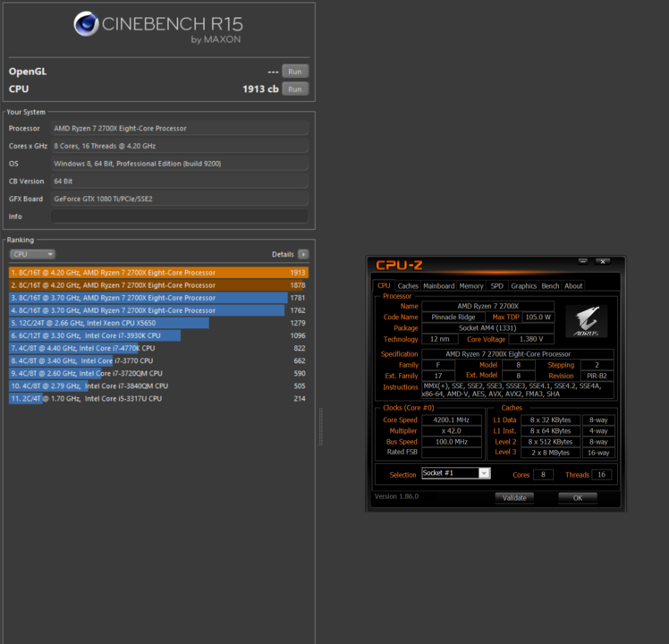This screenshot has height=644, width=669.
Task: Click the OS field showing Windows 8
Action: (x=180, y=164)
